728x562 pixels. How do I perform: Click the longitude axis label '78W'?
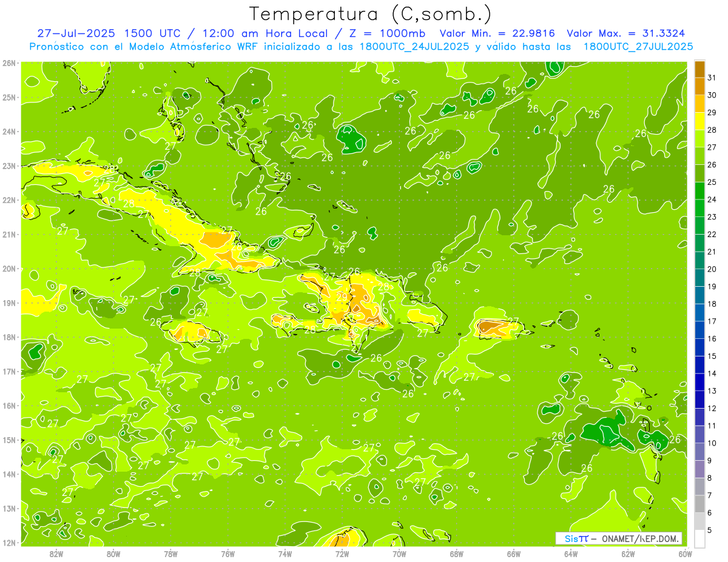170,554
